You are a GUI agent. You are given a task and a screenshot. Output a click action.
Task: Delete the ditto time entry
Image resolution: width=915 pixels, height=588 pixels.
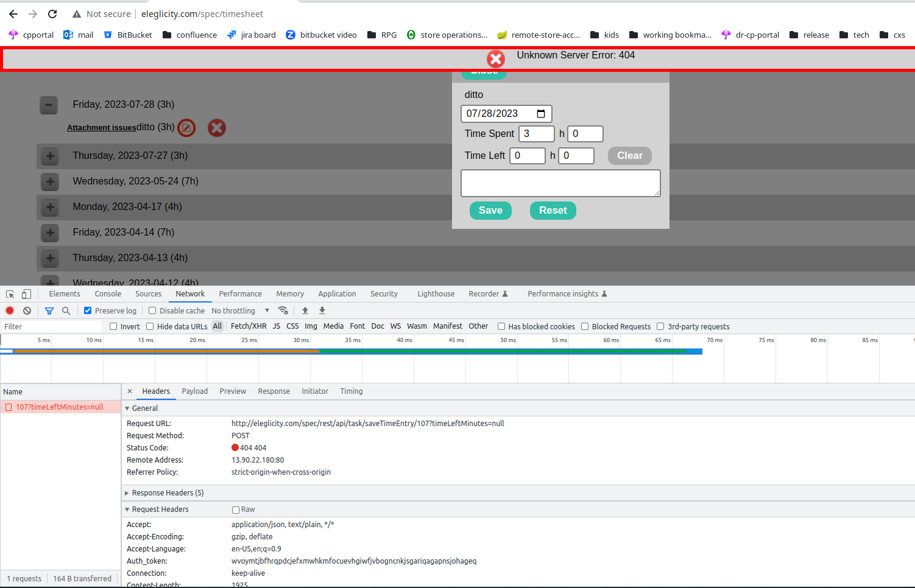pos(217,128)
